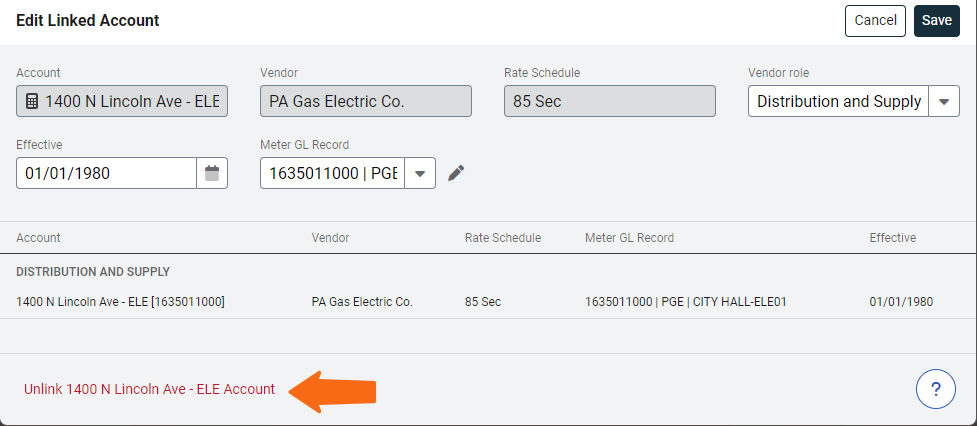Click the Account column header in table
This screenshot has width=977, height=426.
coord(38,238)
